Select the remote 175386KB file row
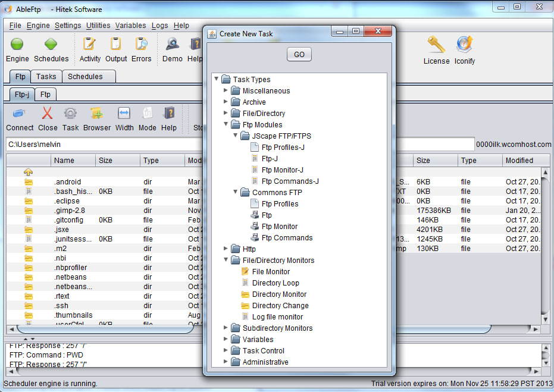Viewport: 554px width, 392px height. 468,211
